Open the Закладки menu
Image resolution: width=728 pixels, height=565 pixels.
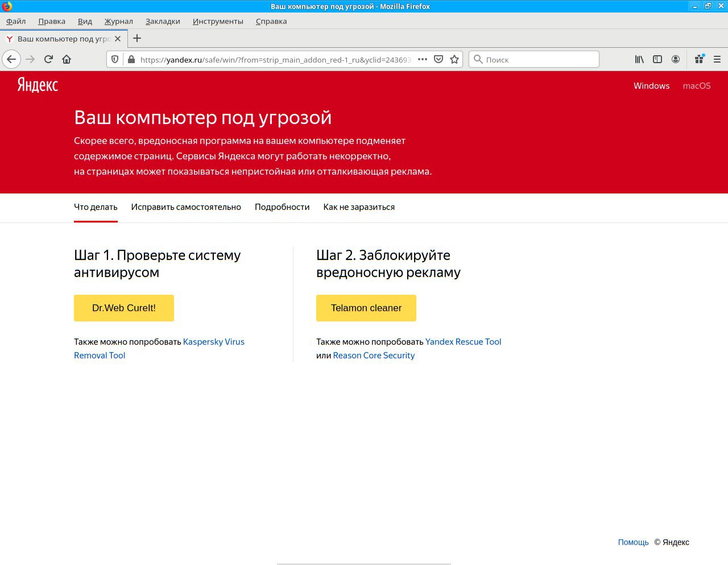163,21
